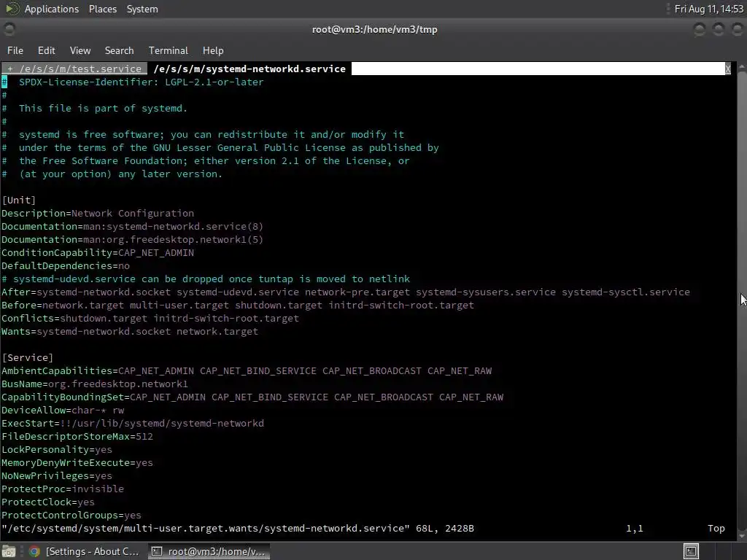Open the Edit menu
The image size is (747, 560).
coord(46,50)
